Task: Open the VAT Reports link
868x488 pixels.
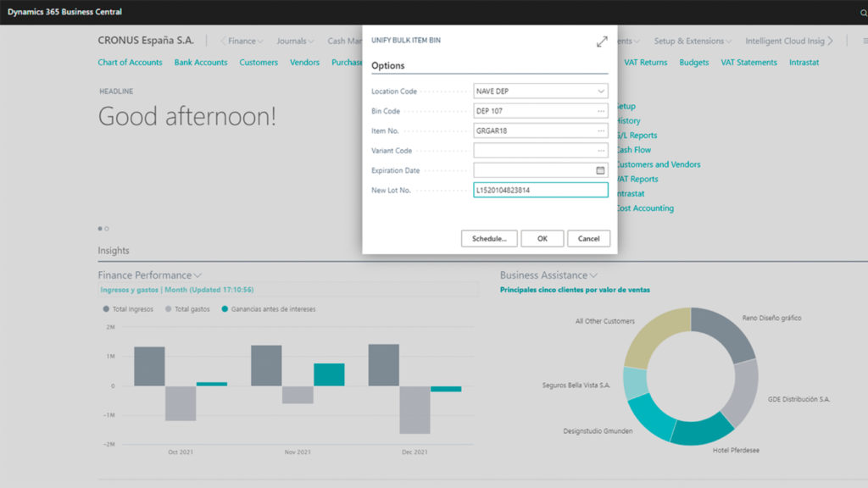Action: click(x=637, y=179)
